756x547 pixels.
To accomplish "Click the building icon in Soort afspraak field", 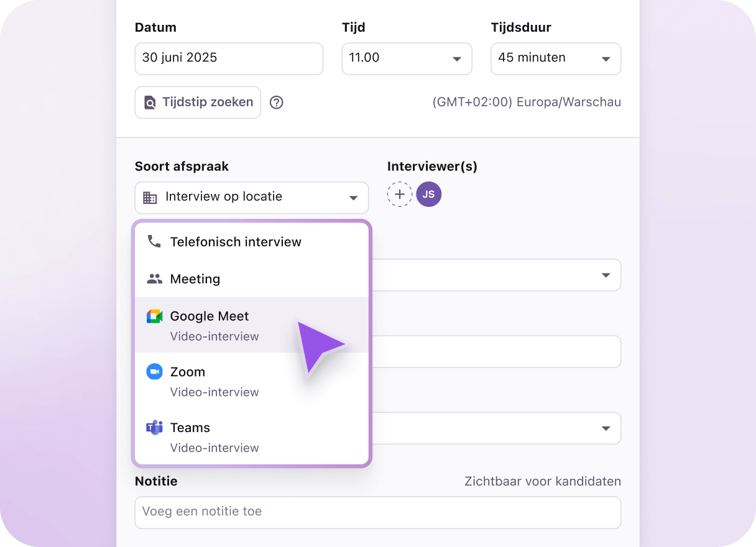I will pyautogui.click(x=149, y=197).
